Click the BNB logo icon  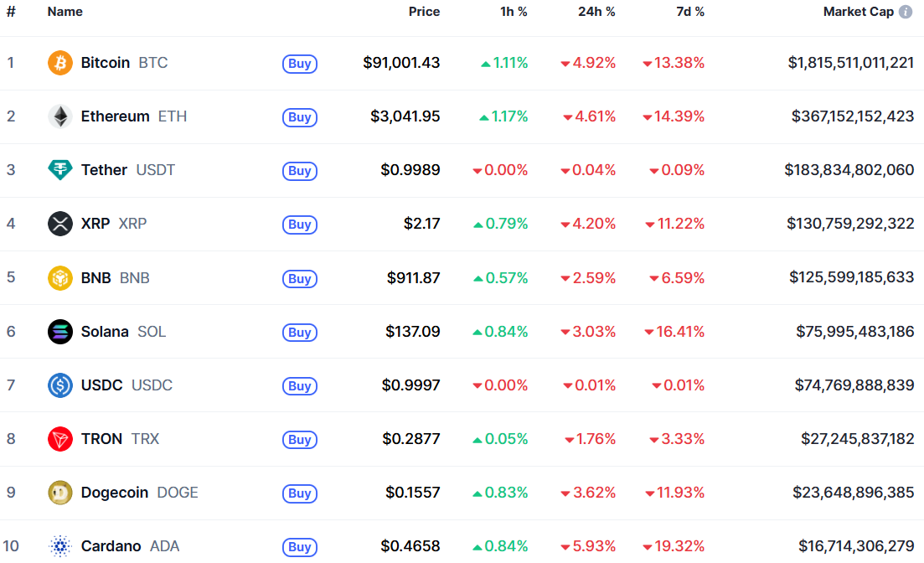60,277
